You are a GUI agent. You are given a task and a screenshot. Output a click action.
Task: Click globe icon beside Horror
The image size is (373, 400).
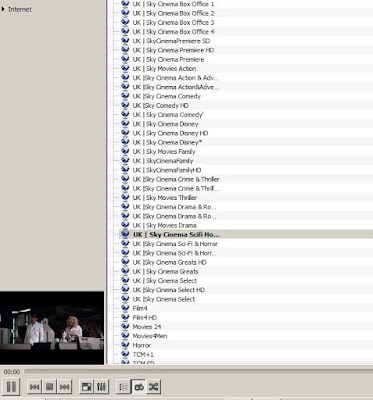click(x=125, y=345)
